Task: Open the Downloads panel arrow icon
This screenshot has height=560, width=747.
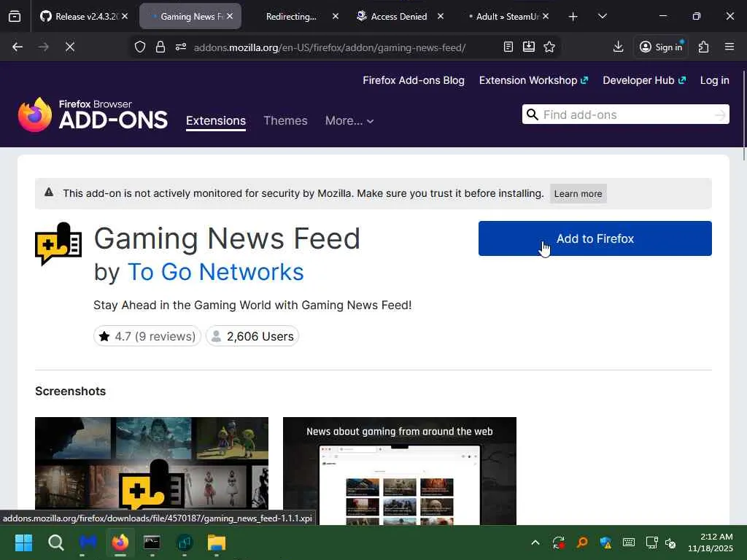Action: pos(619,47)
